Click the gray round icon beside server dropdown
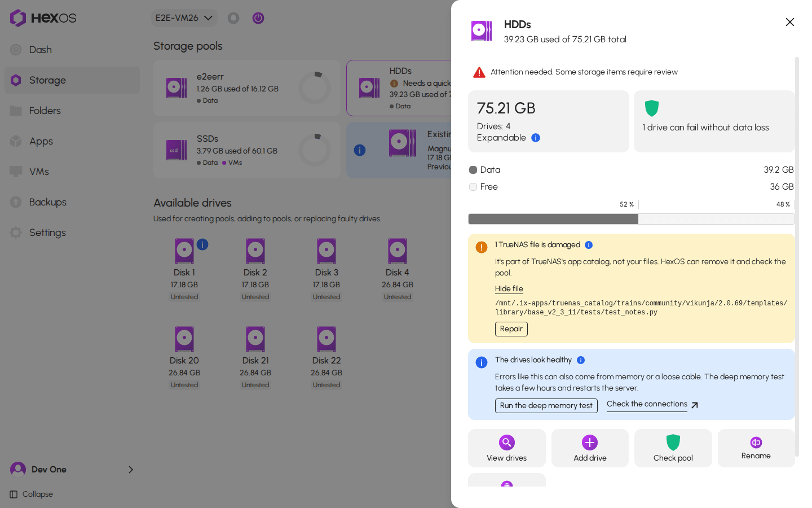812x508 pixels. point(233,18)
